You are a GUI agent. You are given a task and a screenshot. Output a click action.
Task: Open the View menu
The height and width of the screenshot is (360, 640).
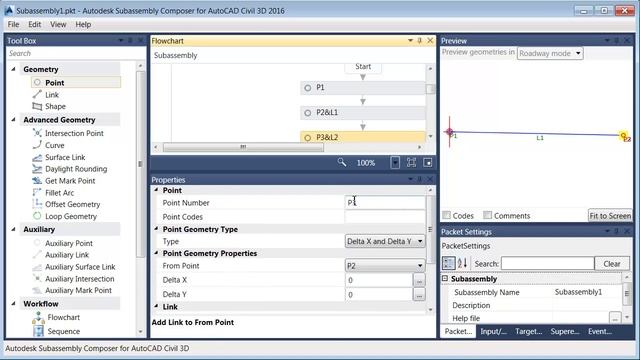point(58,24)
